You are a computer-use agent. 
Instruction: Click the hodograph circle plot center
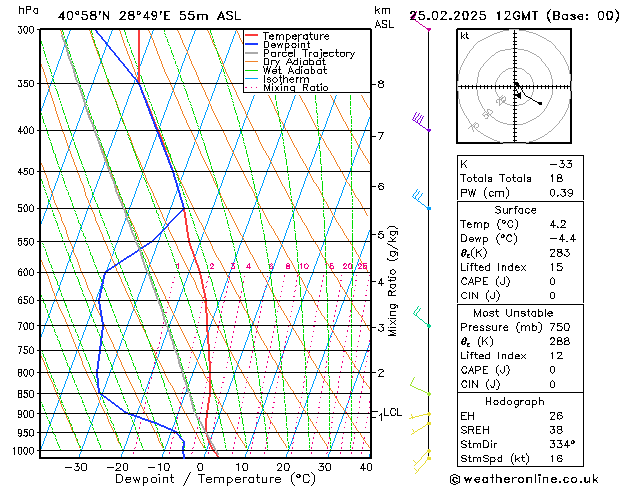pos(515,88)
